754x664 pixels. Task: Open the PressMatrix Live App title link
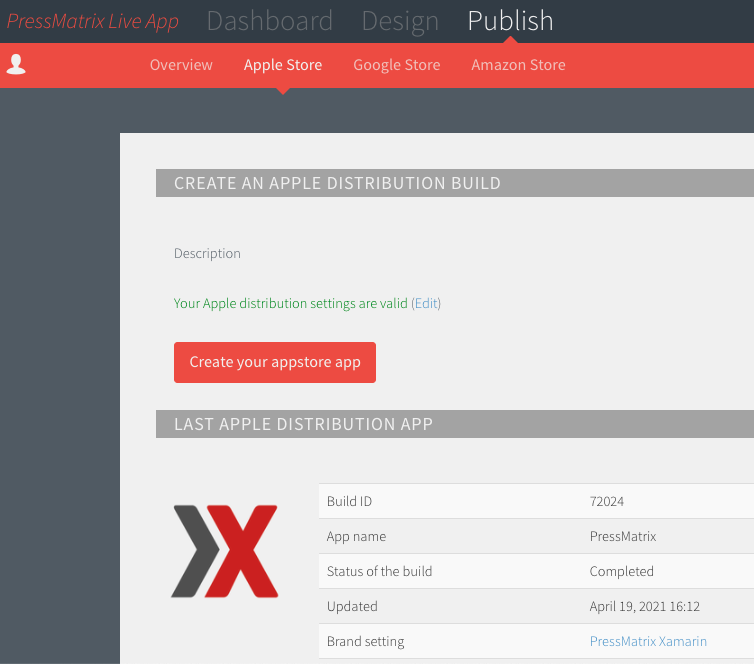click(92, 21)
